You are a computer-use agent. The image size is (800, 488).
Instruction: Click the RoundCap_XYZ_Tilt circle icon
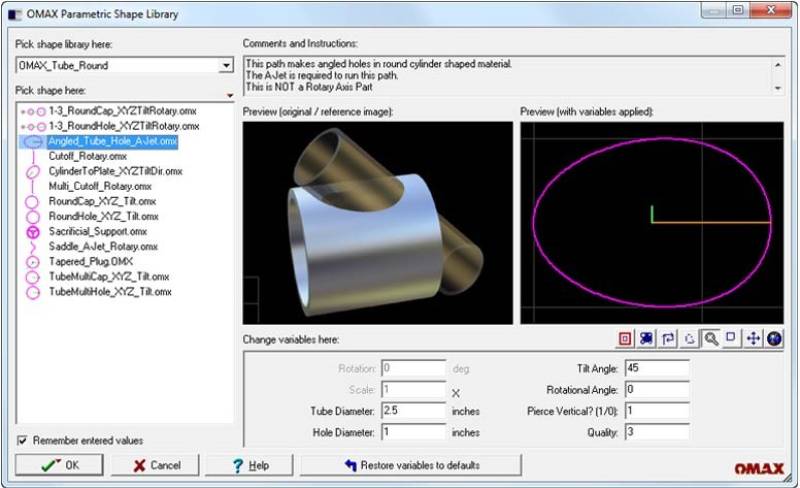coord(32,202)
